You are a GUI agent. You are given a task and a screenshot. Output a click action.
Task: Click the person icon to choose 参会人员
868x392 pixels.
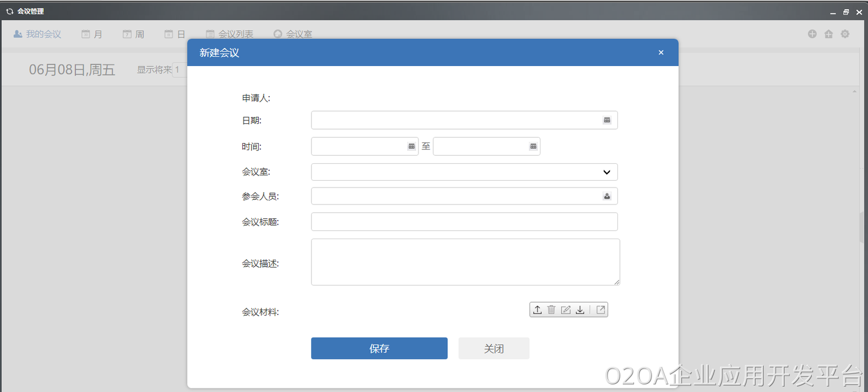[607, 196]
